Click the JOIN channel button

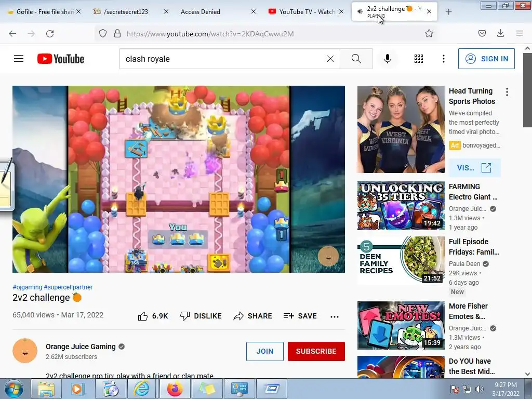pos(264,351)
